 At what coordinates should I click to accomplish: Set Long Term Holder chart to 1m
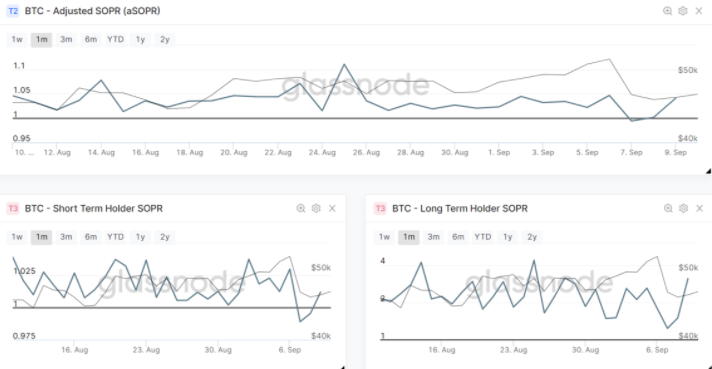pos(409,237)
